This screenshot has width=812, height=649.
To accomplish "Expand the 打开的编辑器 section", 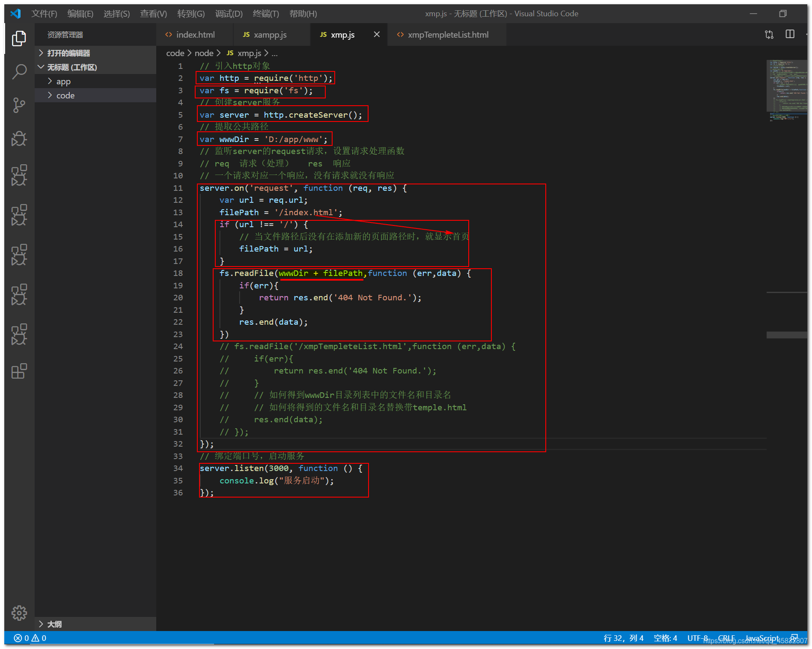I will click(x=95, y=53).
